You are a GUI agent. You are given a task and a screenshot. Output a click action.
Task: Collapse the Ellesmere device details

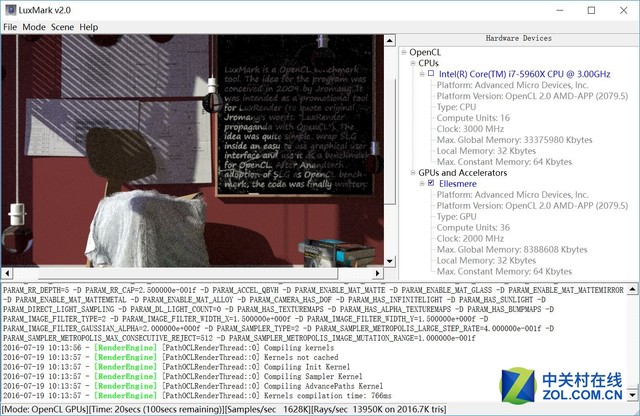420,184
